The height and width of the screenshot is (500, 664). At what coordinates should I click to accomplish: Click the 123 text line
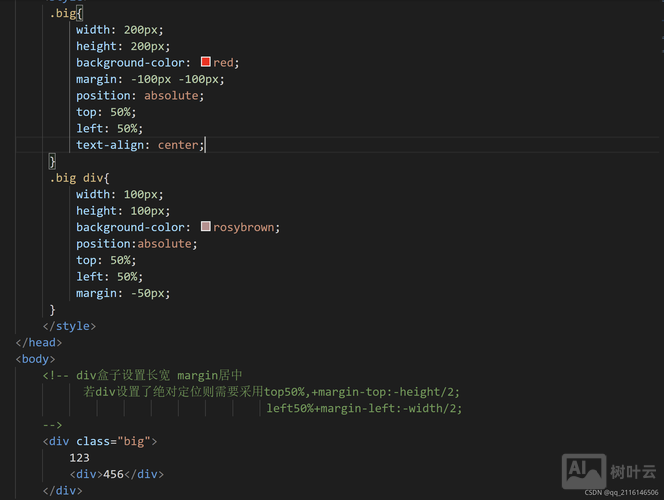[80, 458]
